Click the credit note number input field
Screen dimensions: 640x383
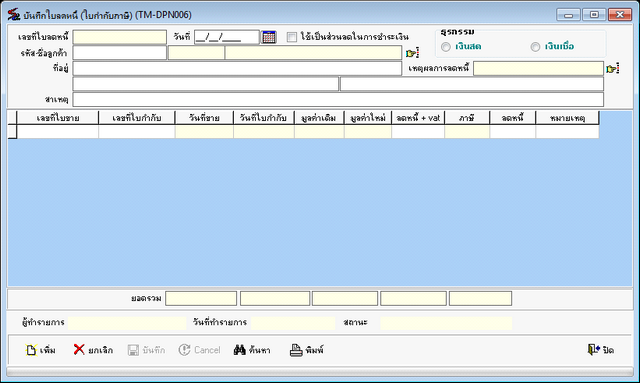120,37
